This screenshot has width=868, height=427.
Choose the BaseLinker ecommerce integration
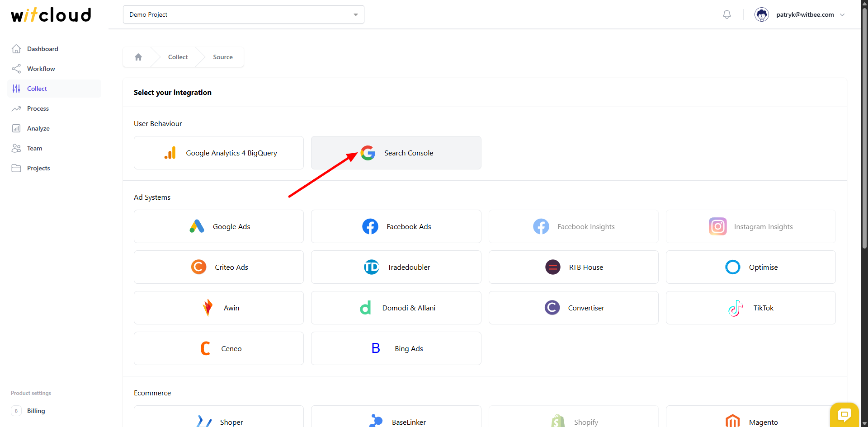coord(396,417)
